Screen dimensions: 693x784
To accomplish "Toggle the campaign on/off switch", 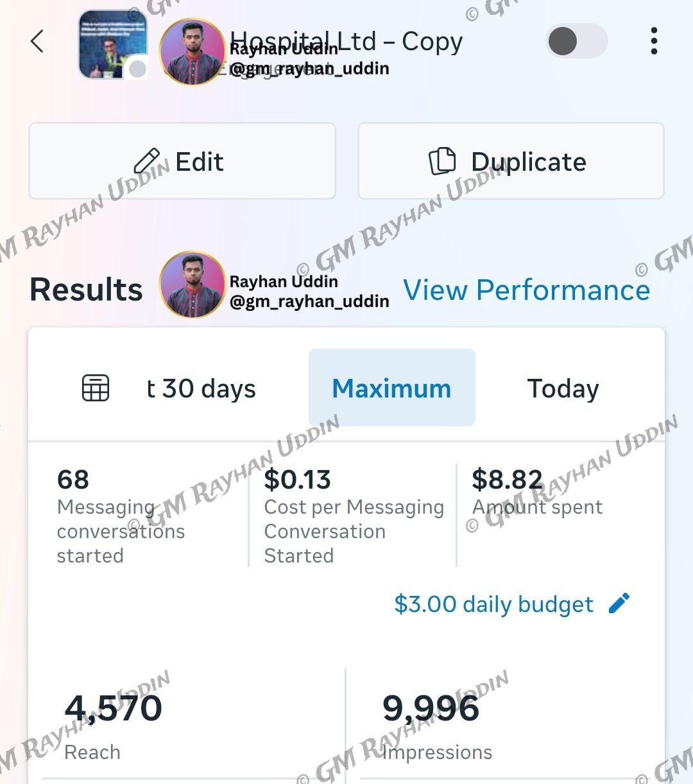I will coord(576,42).
